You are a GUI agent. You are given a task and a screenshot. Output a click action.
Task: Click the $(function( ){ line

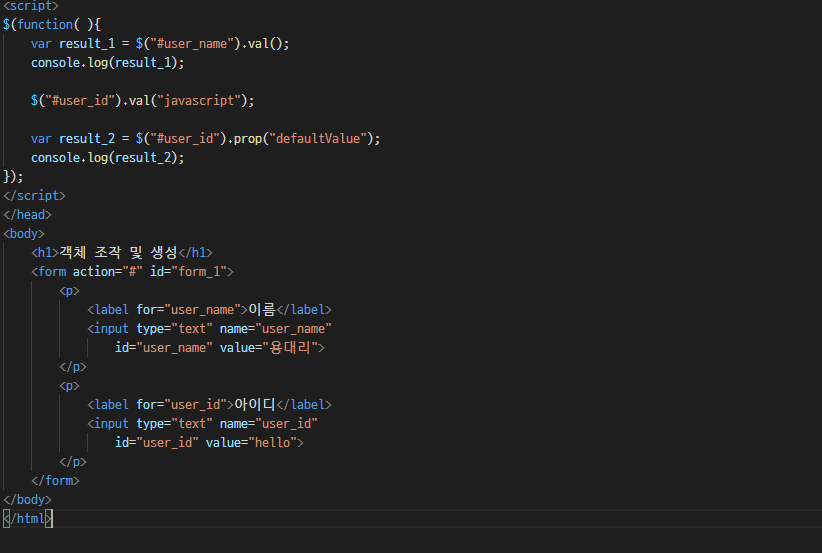click(52, 25)
